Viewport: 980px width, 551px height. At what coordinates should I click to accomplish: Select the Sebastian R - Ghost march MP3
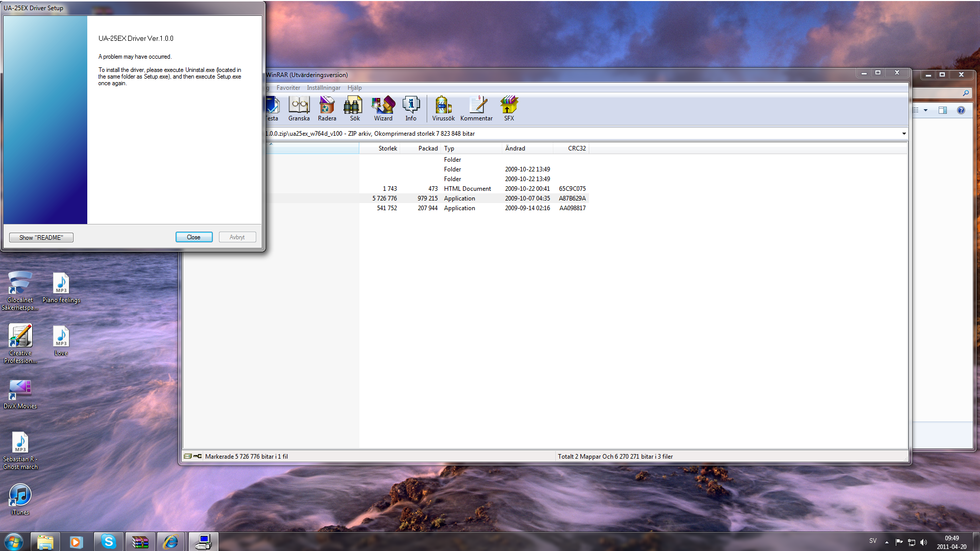click(20, 450)
